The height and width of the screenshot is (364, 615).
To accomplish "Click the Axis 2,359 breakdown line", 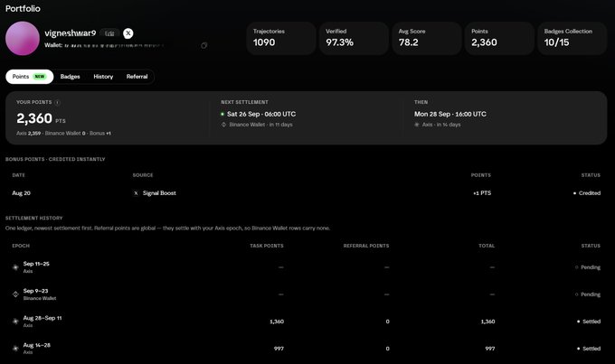I will point(63,133).
